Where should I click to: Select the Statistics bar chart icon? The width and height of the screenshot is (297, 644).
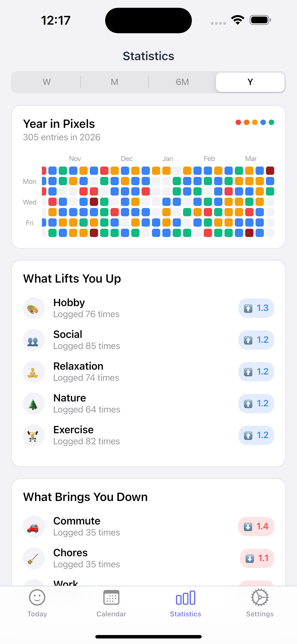[x=185, y=597]
